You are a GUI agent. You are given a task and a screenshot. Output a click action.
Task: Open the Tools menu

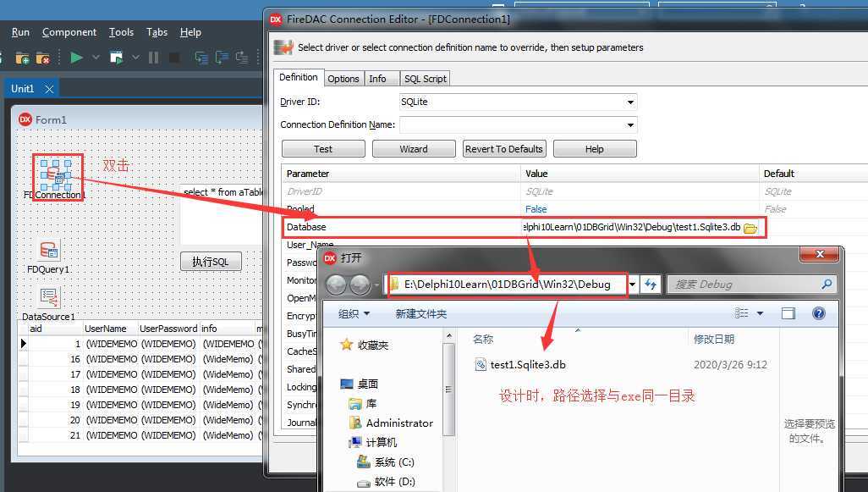[121, 32]
